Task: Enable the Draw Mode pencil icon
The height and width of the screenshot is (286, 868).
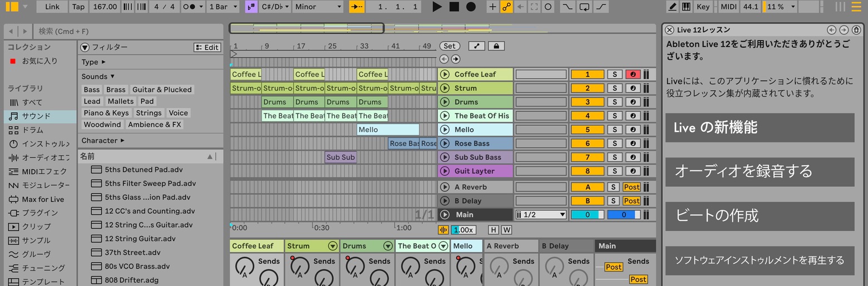Action: (673, 7)
